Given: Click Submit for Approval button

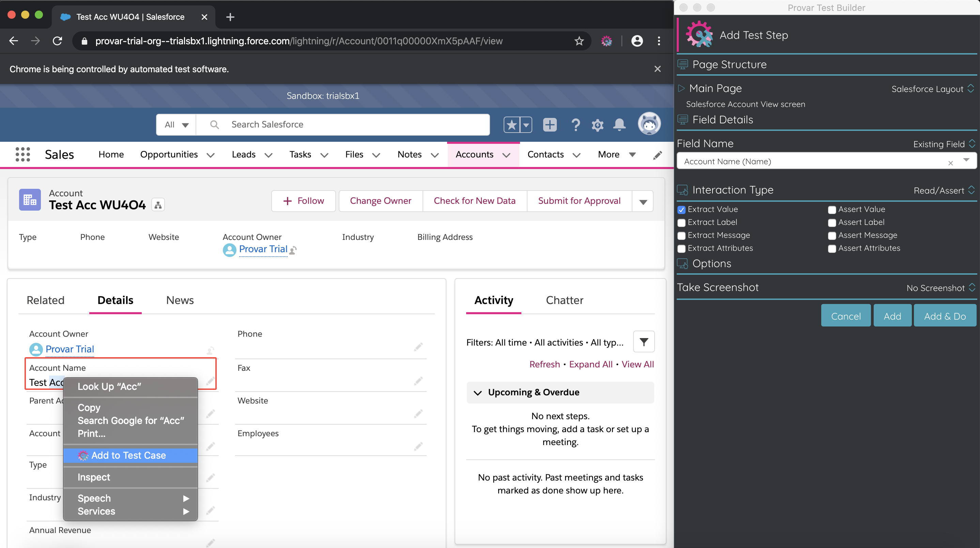Looking at the screenshot, I should click(579, 201).
